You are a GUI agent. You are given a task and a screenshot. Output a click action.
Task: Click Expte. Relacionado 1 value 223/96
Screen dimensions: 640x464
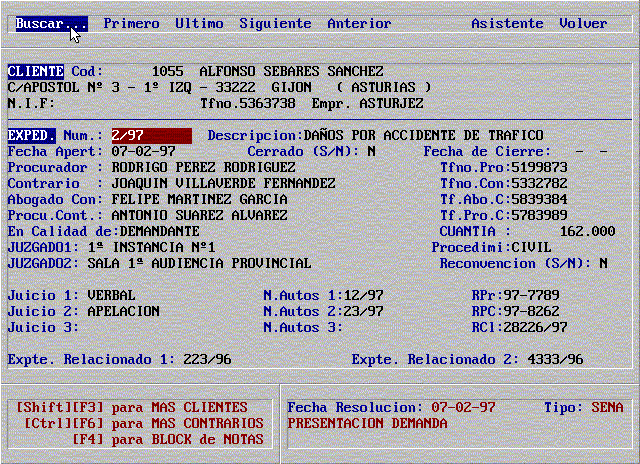207,359
